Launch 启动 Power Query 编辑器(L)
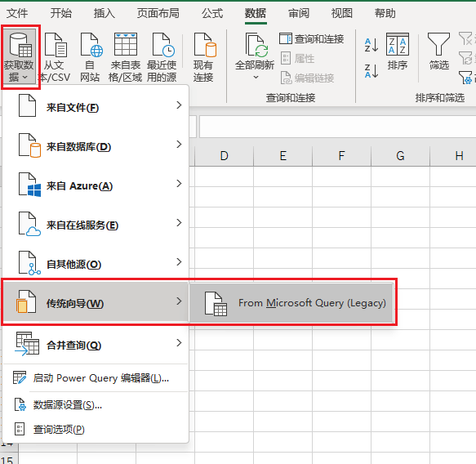Image resolution: width=476 pixels, height=464 pixels. click(x=96, y=378)
